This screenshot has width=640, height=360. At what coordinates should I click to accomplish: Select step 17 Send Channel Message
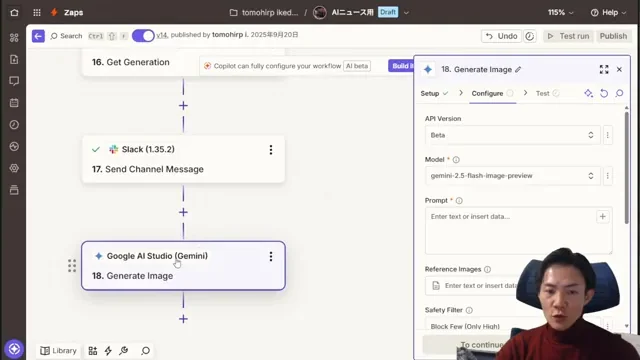(x=183, y=159)
